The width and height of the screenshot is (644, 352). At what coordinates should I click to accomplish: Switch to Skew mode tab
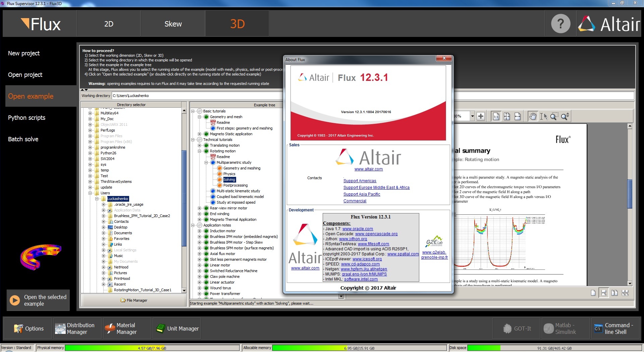[x=173, y=23]
